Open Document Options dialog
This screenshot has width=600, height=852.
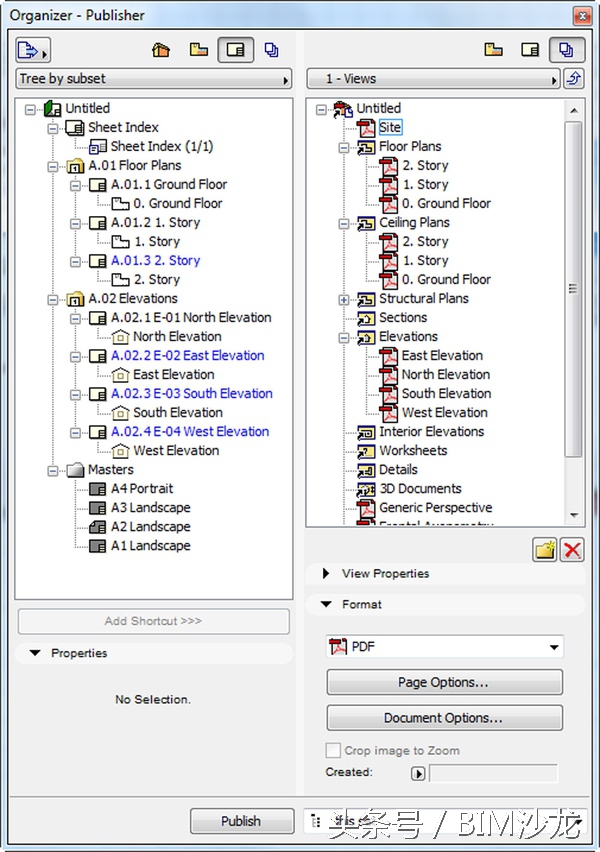point(444,718)
